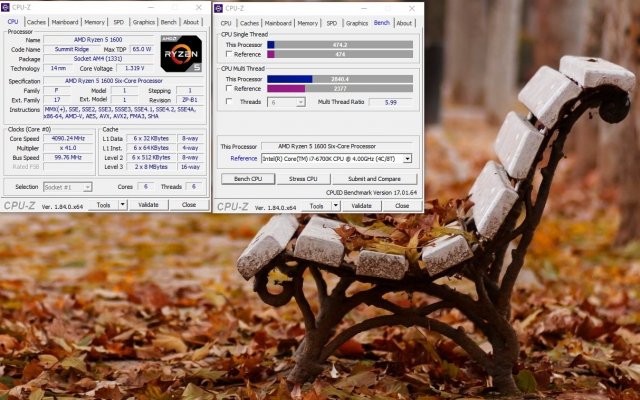Expand Tools dropdown arrow in Bench window
Viewport: 640px width, 400px height.
point(336,206)
